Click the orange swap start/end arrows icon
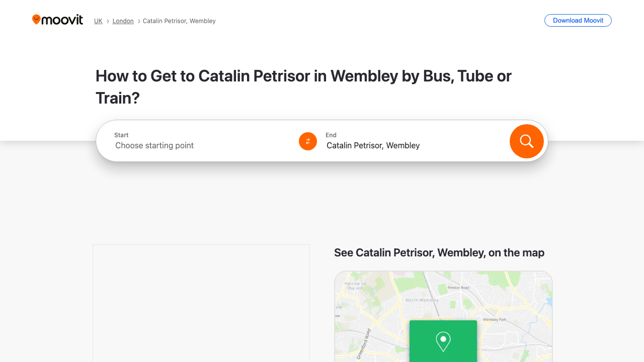Viewport: 644px width, 362px height. pos(307,141)
